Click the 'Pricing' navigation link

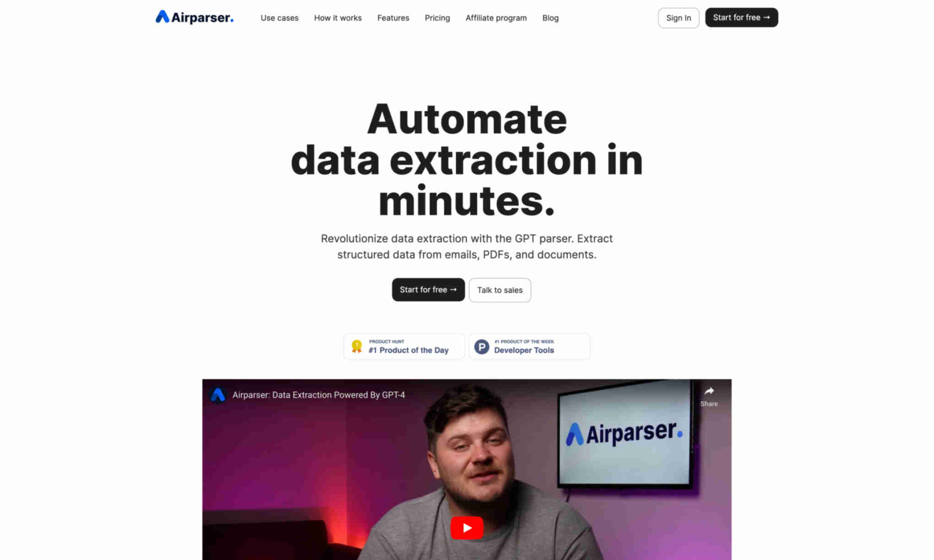point(437,17)
